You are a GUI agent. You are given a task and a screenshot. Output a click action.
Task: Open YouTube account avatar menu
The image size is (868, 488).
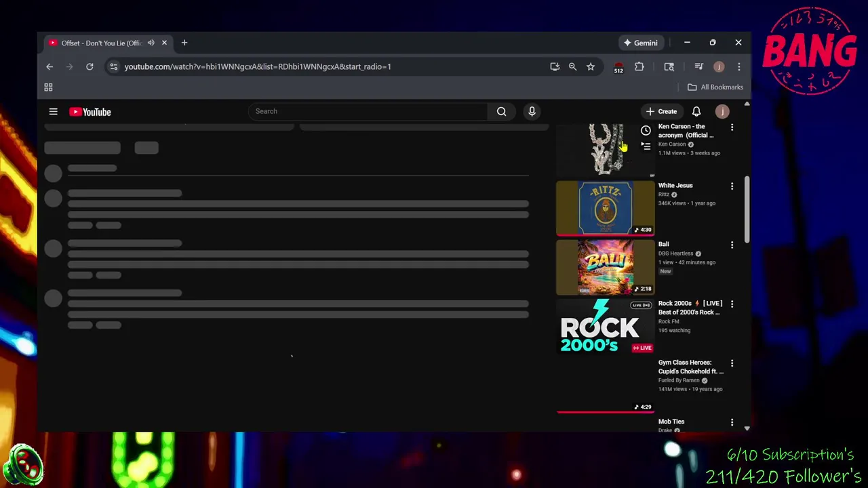722,111
